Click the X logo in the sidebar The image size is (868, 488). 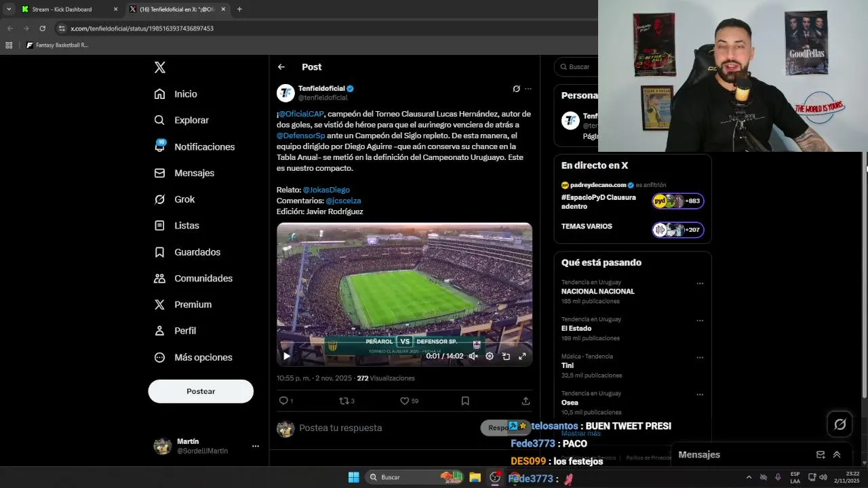(x=159, y=67)
